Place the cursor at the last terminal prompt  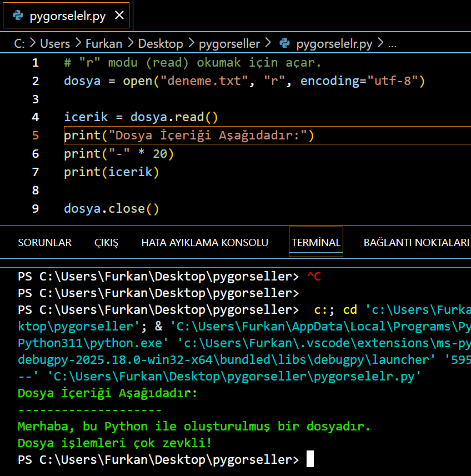point(310,459)
